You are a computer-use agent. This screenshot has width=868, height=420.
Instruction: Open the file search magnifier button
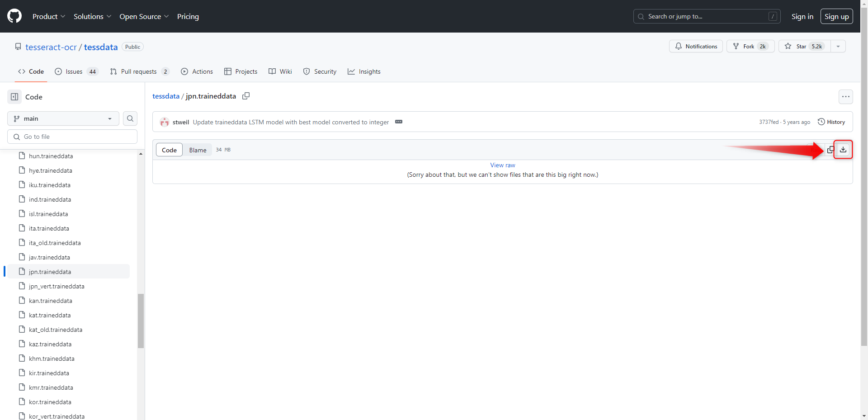(130, 118)
